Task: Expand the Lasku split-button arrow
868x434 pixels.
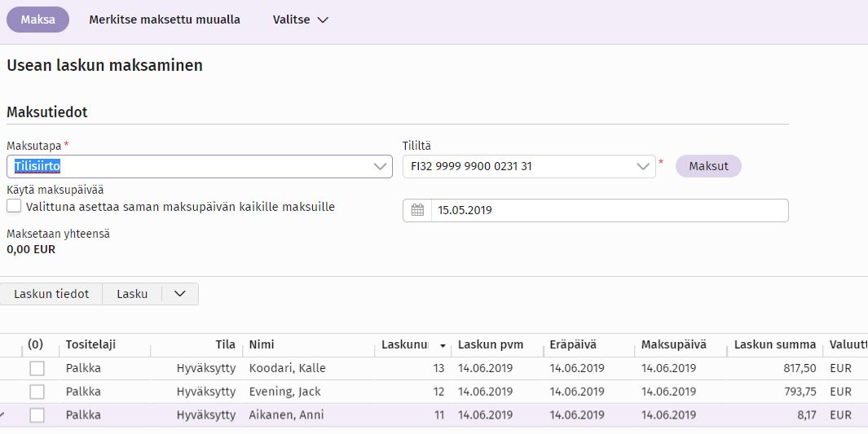Action: 180,294
